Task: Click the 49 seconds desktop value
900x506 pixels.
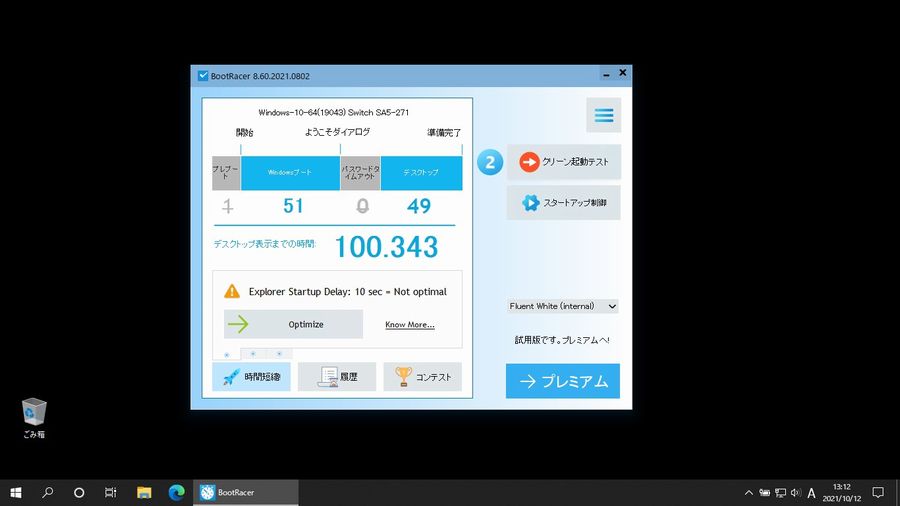Action: click(419, 206)
